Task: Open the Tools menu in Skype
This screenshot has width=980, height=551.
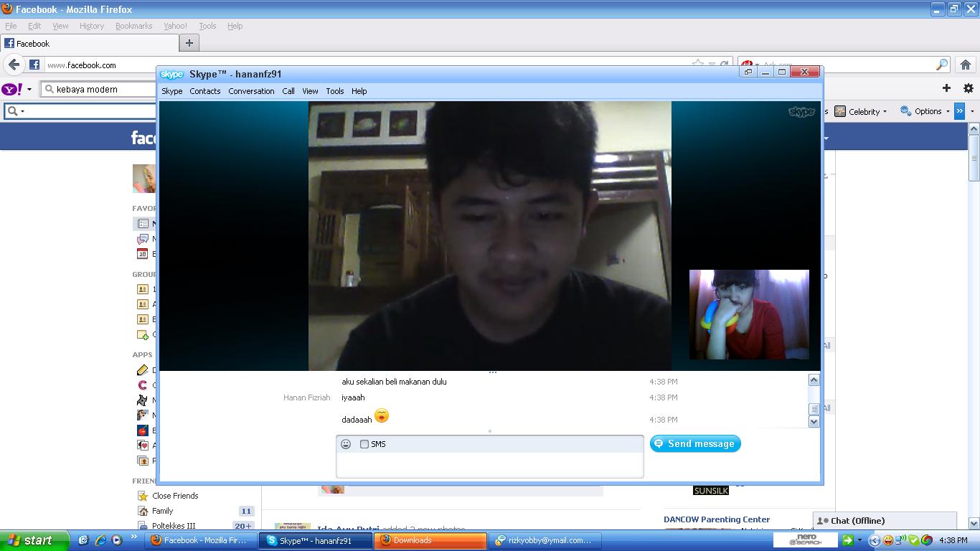Action: click(335, 91)
